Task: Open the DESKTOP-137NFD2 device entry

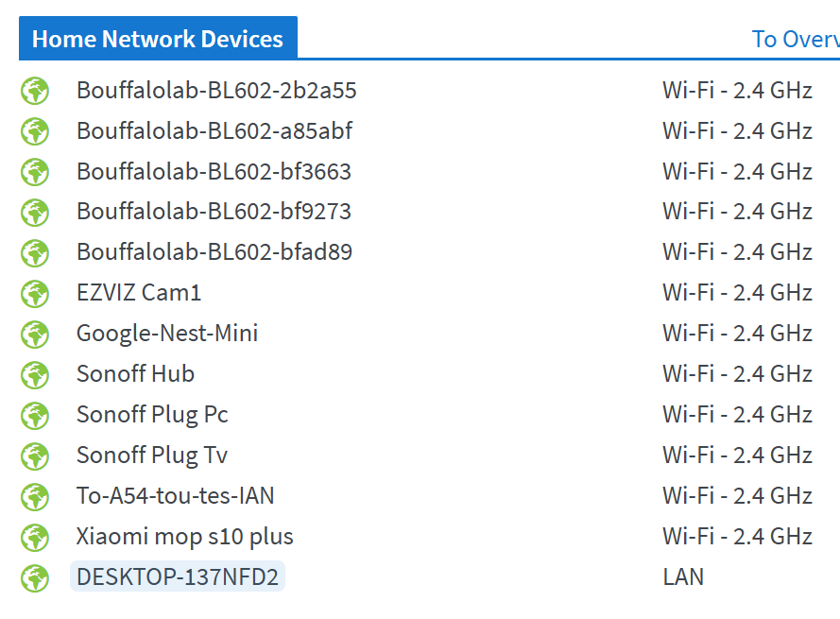Action: pos(178,576)
